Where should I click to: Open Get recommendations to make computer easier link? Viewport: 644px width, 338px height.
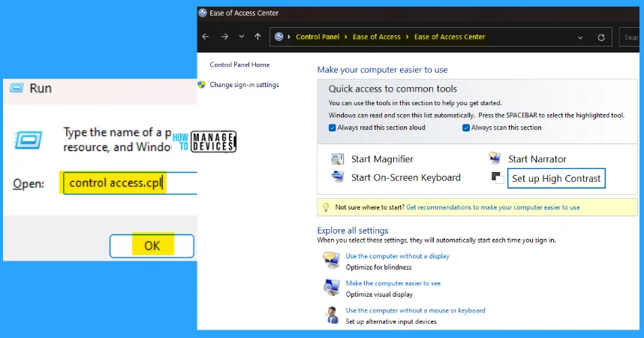click(493, 207)
